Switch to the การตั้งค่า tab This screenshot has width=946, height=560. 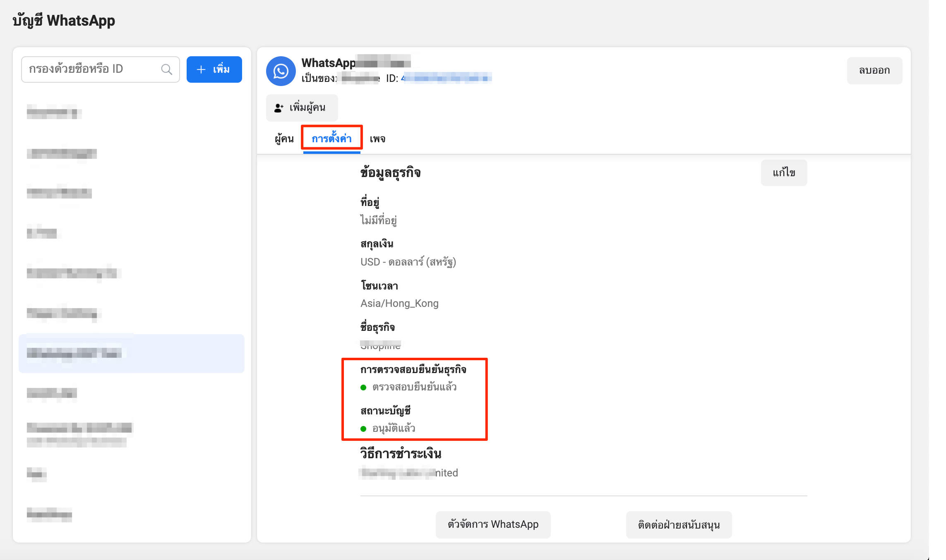[332, 139]
